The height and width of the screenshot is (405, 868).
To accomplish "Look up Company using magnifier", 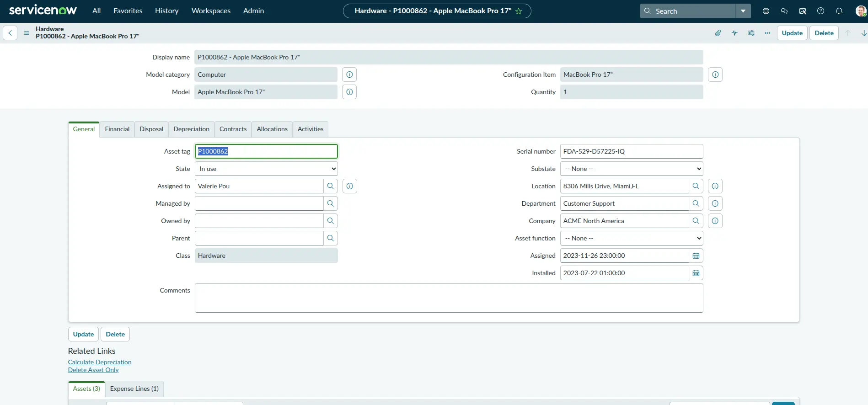I will pos(696,221).
